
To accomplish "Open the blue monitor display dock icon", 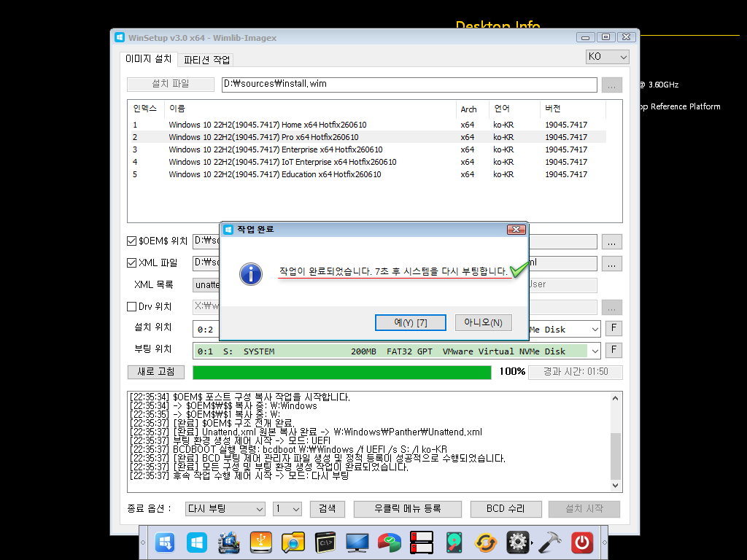I will (357, 542).
